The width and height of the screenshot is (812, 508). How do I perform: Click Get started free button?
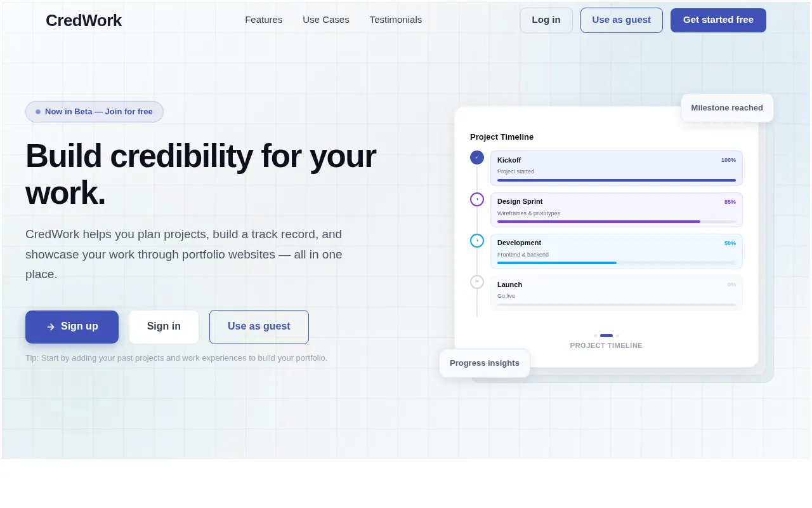click(718, 20)
